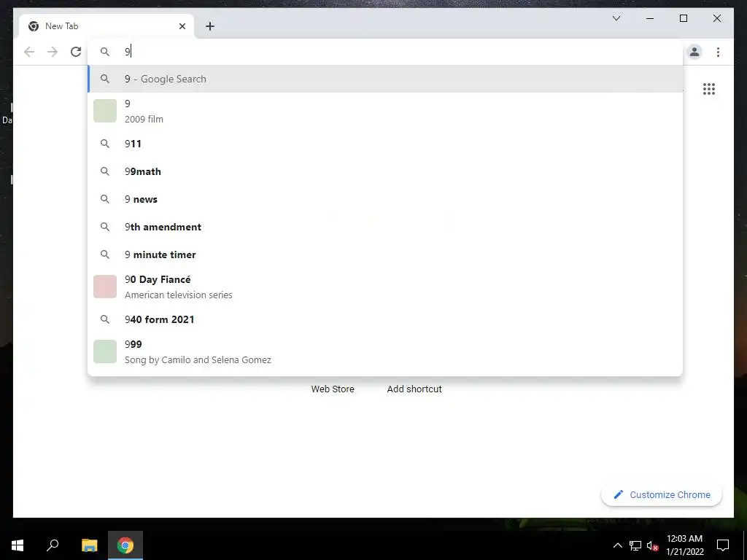
Task: Reload the current page
Action: (76, 52)
